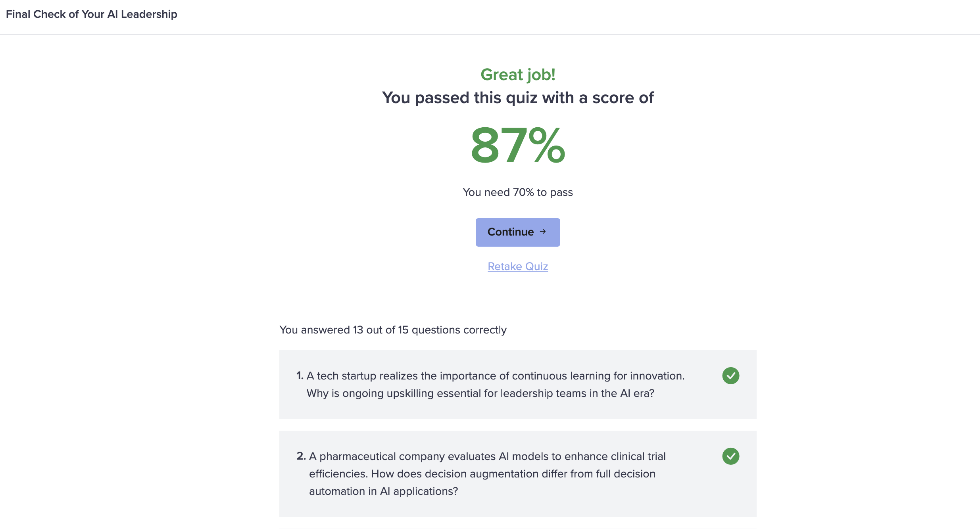Click the word 'Leadership' in the page header
The image size is (980, 529).
149,14
